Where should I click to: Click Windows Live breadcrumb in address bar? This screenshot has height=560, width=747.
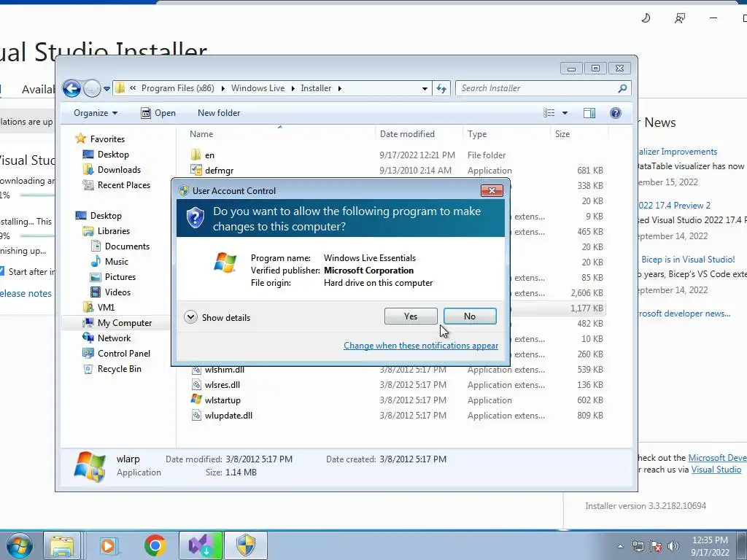coord(258,88)
